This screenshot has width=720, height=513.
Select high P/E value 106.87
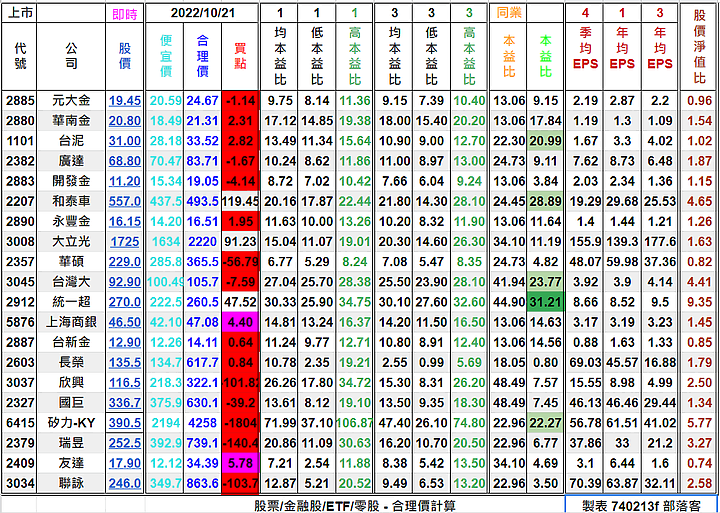(x=354, y=423)
